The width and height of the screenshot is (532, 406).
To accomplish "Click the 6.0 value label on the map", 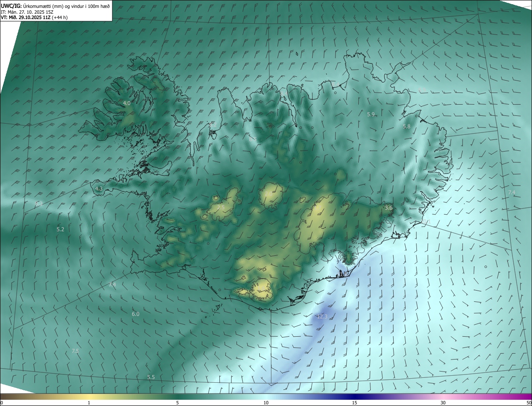I will click(x=135, y=314).
